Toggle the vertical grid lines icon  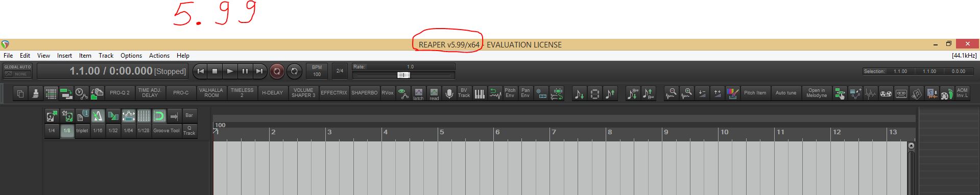coord(144,116)
